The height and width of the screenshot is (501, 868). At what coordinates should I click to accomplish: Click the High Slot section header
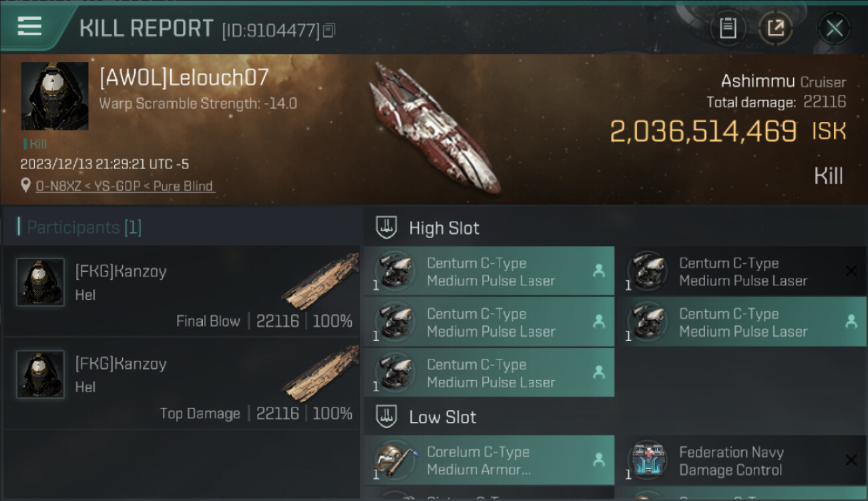444,228
